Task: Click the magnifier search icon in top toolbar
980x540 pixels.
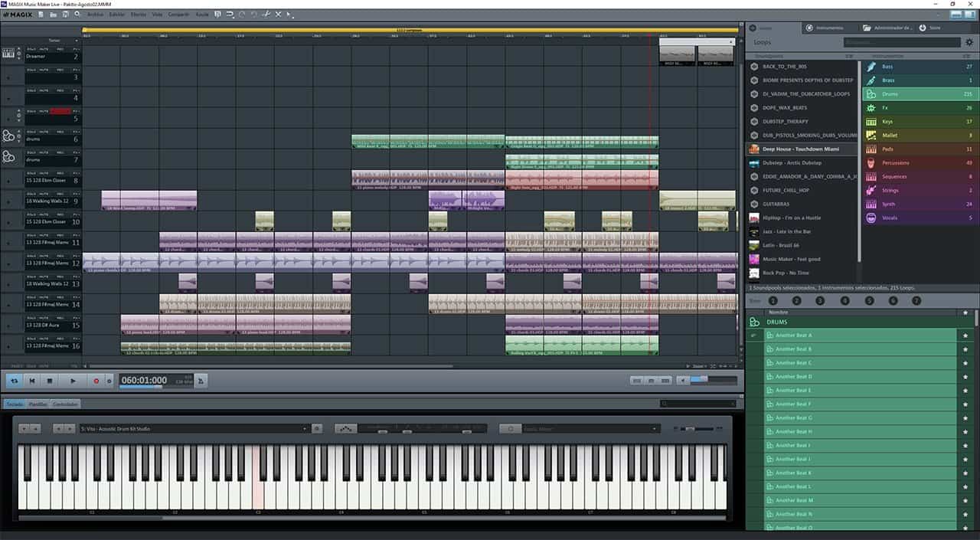Action: coord(77,15)
